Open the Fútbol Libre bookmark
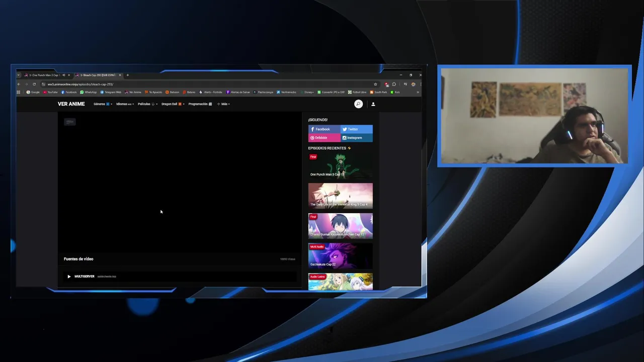Image resolution: width=644 pixels, height=362 pixels. (357, 92)
